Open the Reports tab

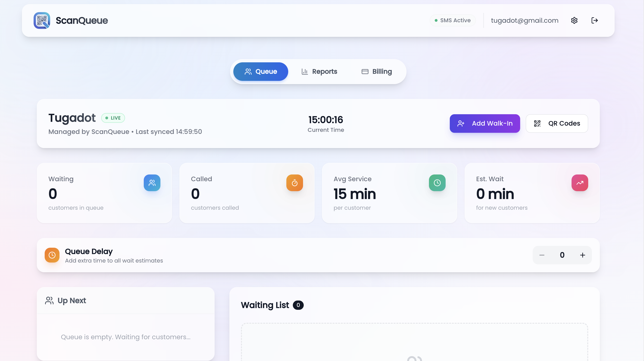(319, 72)
